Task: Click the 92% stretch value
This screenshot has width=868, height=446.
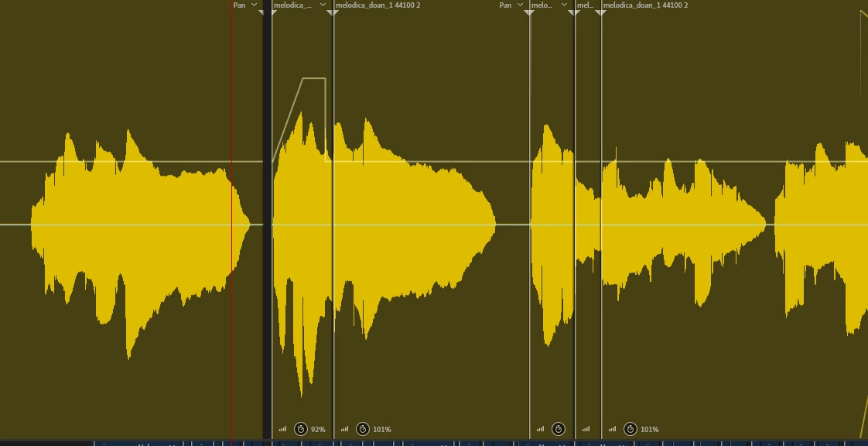Action: pos(318,430)
